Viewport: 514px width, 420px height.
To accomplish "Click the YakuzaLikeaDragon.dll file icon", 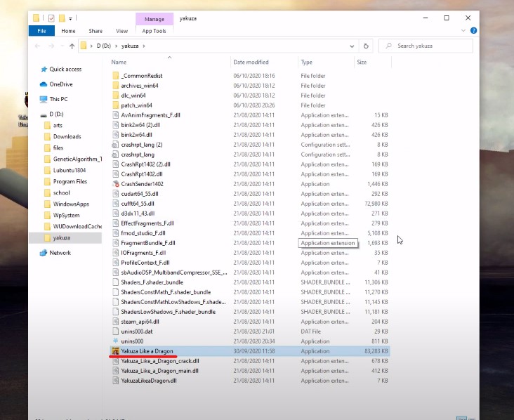I will tap(115, 381).
